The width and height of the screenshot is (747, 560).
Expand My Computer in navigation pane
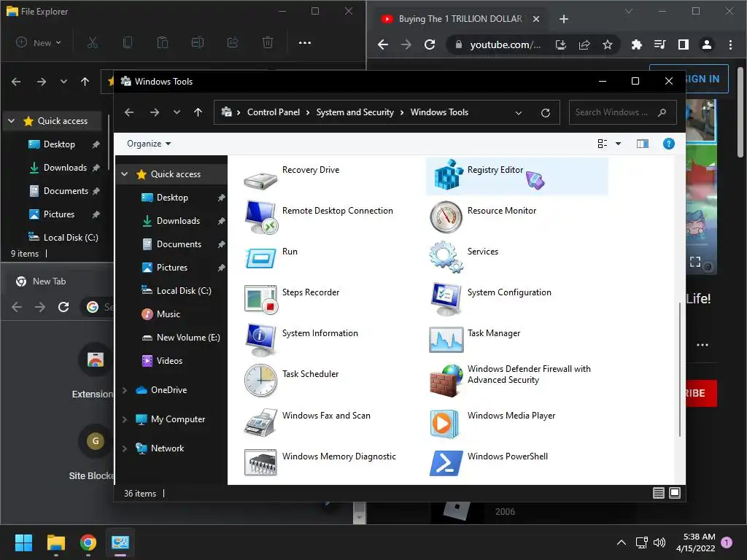(x=124, y=419)
